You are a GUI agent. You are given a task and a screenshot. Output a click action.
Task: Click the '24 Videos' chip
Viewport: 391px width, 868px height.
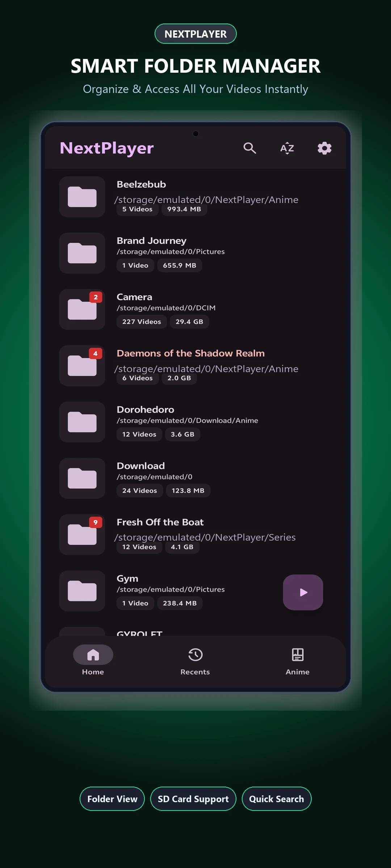pyautogui.click(x=139, y=491)
